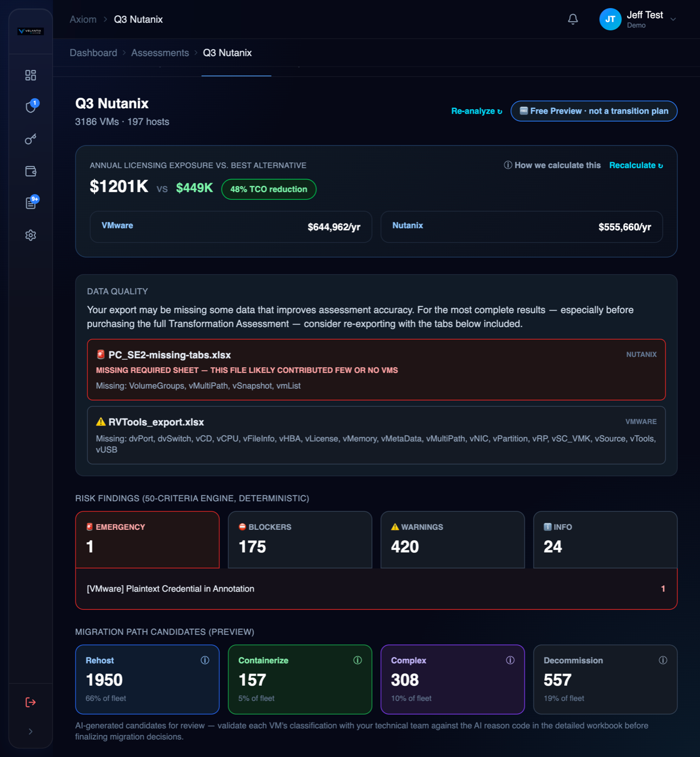
Task: Click the Re-analyze link
Action: [x=477, y=111]
